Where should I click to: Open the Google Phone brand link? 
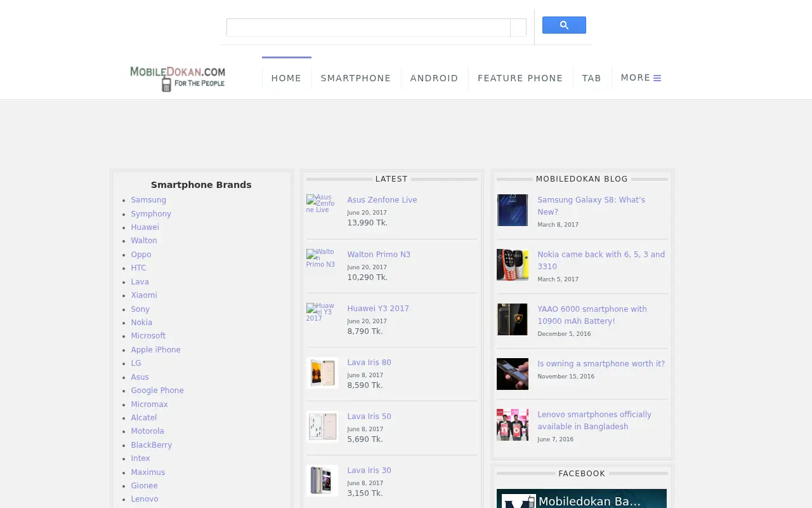point(157,391)
